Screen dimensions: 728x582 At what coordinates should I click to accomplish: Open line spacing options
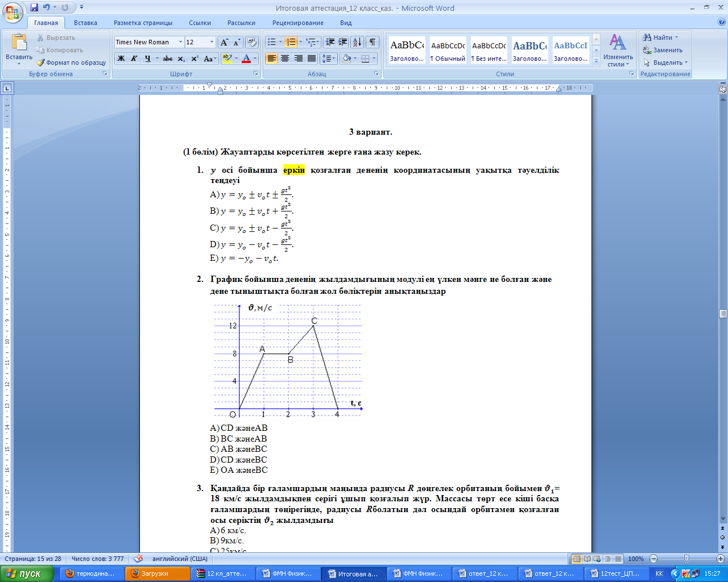pos(329,59)
